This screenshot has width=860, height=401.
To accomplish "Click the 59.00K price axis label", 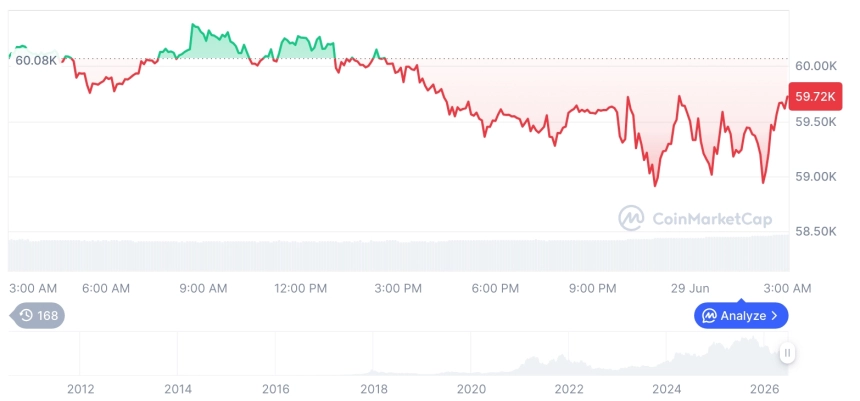I will [x=816, y=177].
